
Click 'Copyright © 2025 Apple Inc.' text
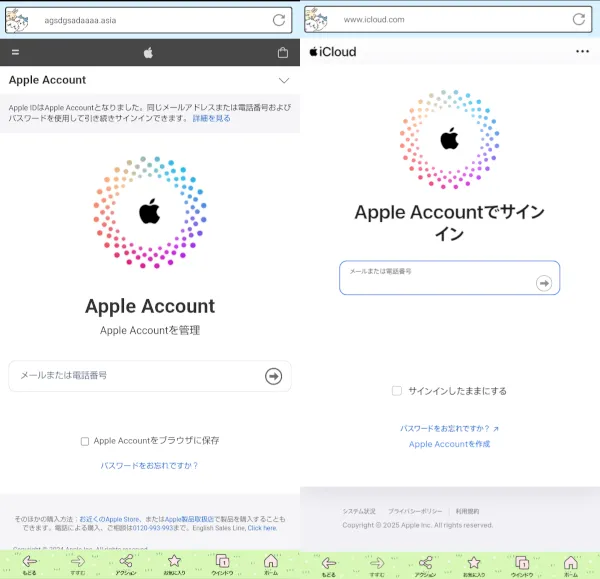[x=386, y=525]
